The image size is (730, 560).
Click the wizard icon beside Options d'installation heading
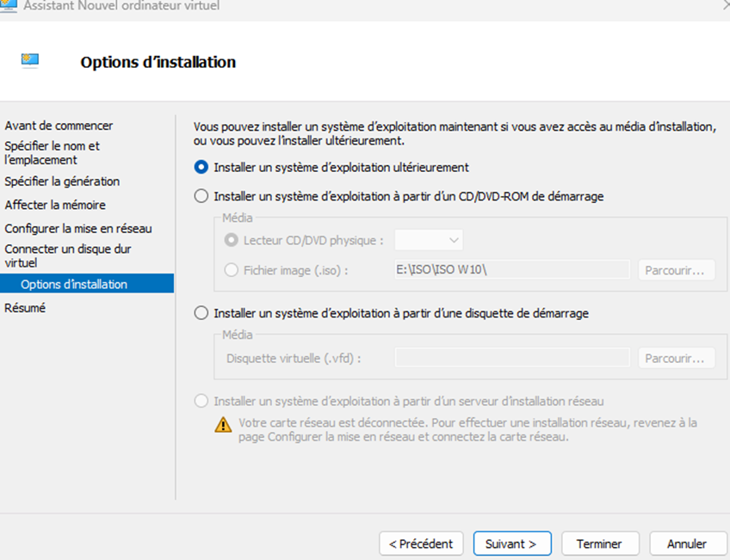30,61
